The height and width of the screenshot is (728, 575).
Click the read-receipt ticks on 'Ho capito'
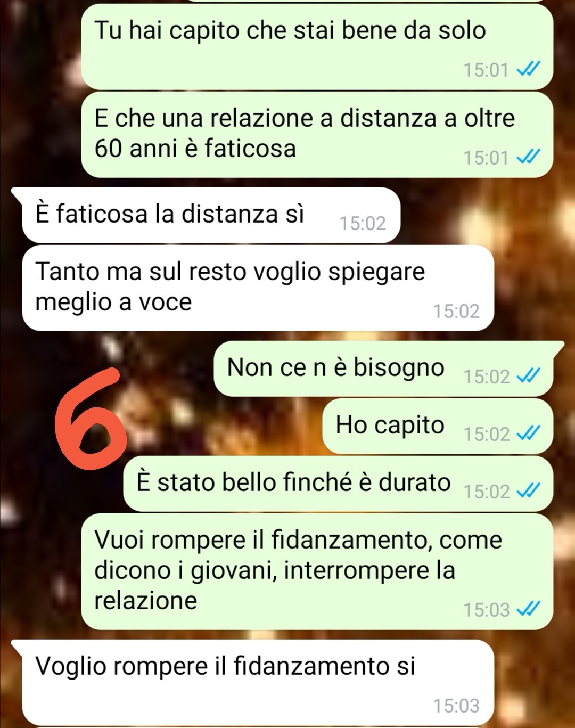(529, 433)
